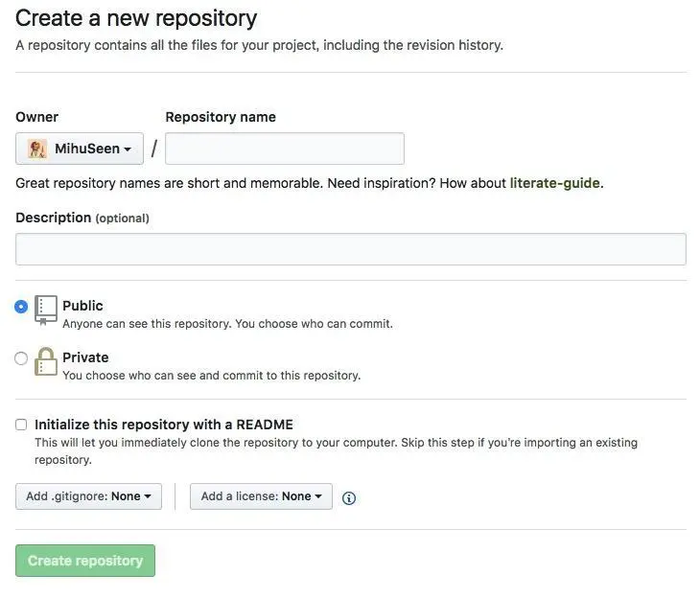Screen dimensions: 700x598
Task: Click the Private padlock icon
Action: point(45,361)
